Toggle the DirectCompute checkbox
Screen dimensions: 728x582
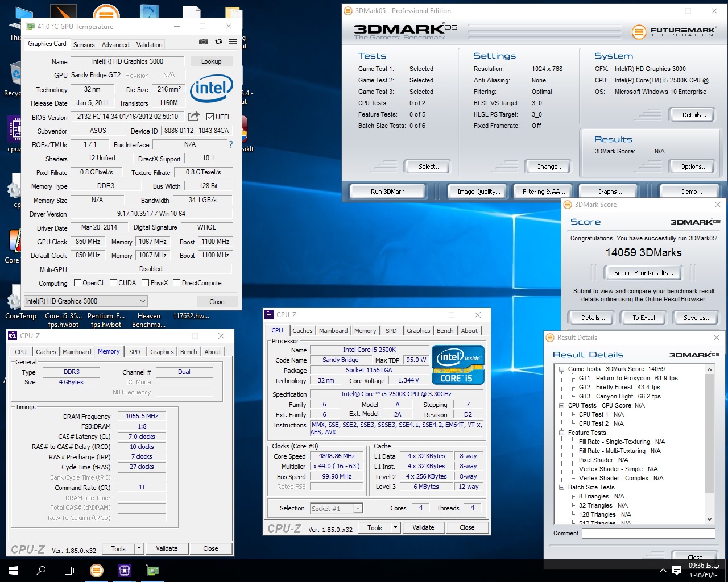coord(177,283)
